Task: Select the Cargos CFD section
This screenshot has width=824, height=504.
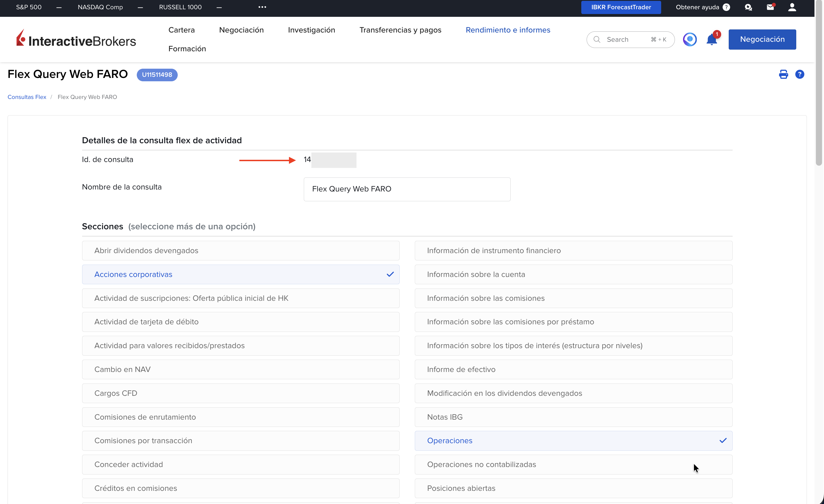Action: [x=241, y=393]
